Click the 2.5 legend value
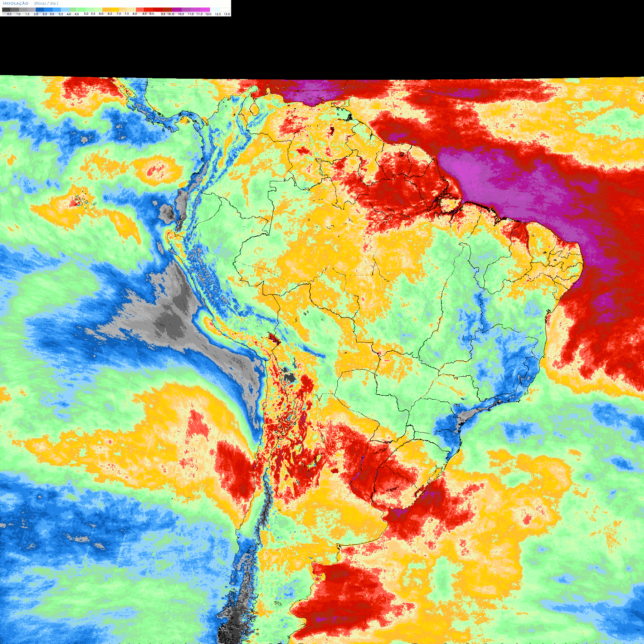Image resolution: width=644 pixels, height=644 pixels. coord(45,14)
